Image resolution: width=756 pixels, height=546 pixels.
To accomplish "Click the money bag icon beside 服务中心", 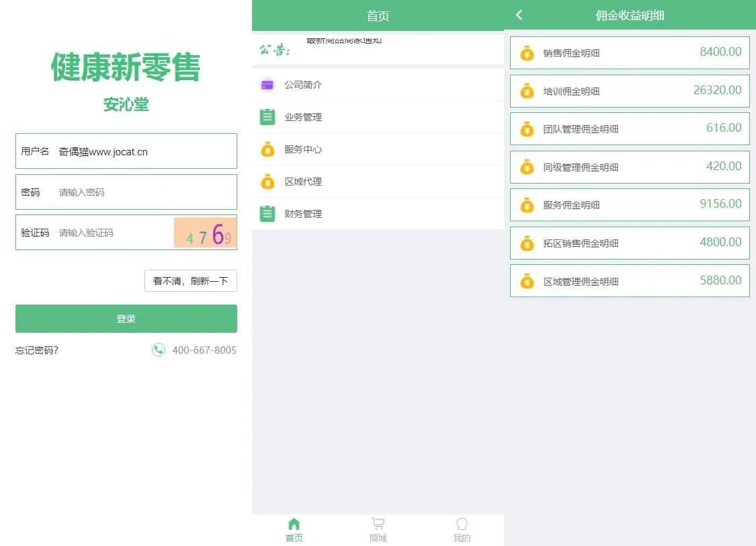I will pyautogui.click(x=267, y=149).
